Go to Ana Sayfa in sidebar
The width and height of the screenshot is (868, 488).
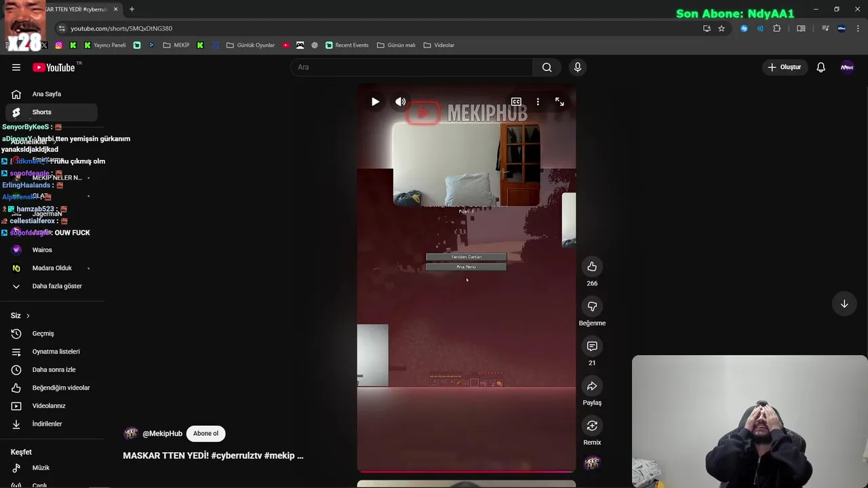click(52, 94)
